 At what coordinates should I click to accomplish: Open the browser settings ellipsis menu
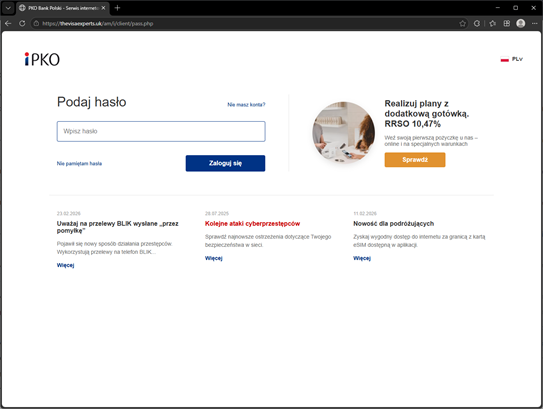[x=535, y=24]
